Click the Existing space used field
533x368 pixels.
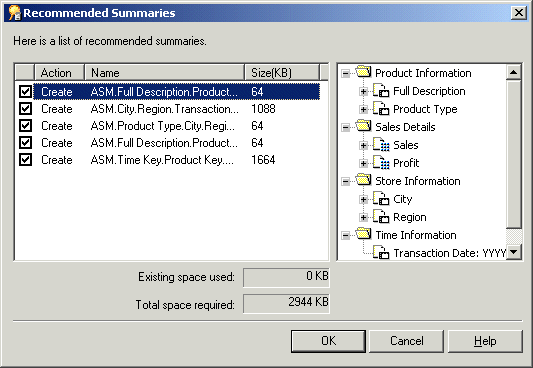(x=286, y=277)
